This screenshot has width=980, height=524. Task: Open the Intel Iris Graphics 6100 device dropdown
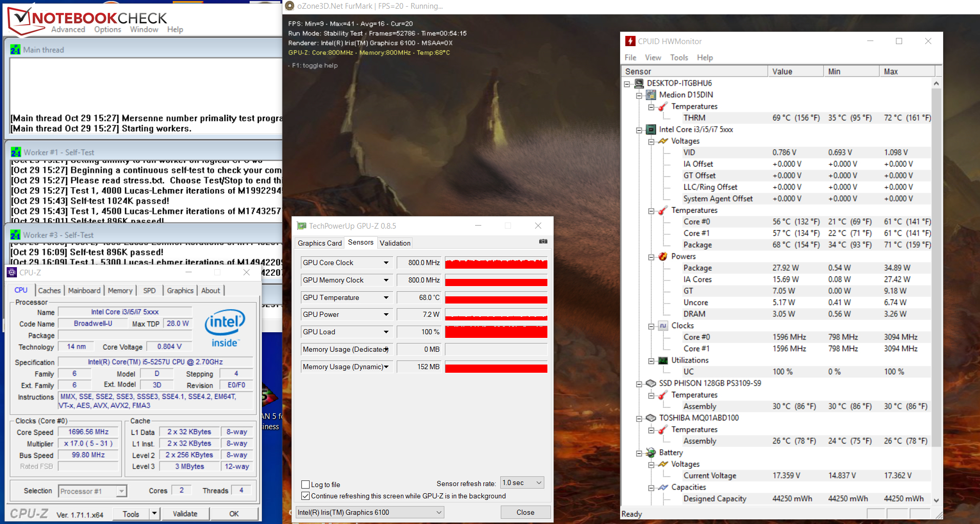pyautogui.click(x=370, y=512)
